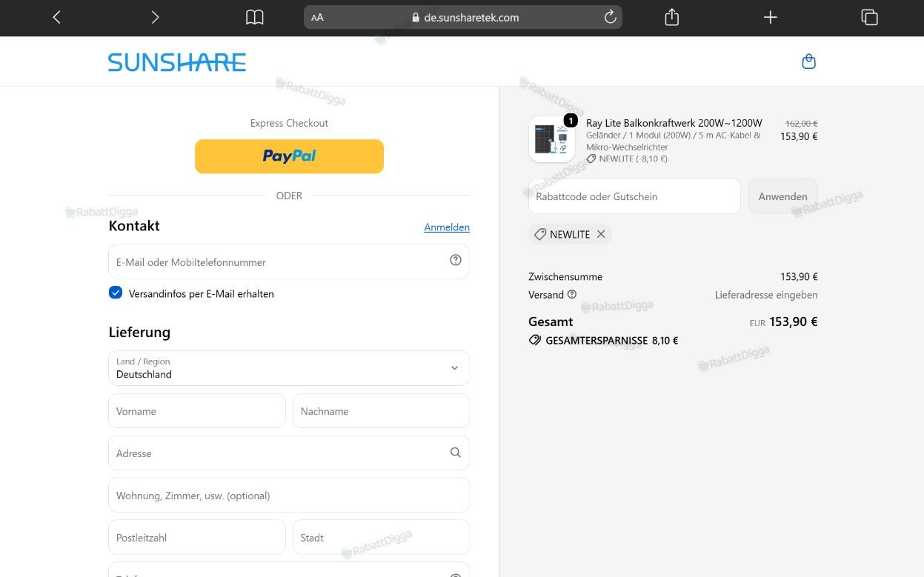
Task: Click the Lieferung section heading
Action: pos(139,332)
